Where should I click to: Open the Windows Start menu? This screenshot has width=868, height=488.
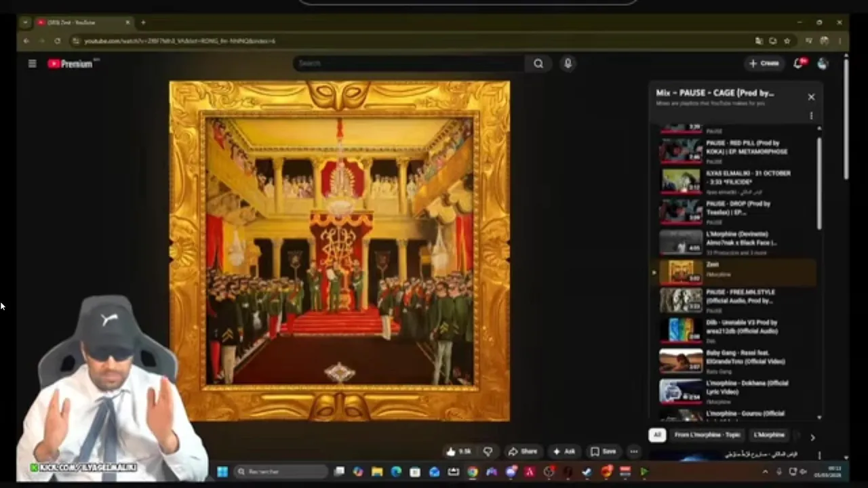222,472
